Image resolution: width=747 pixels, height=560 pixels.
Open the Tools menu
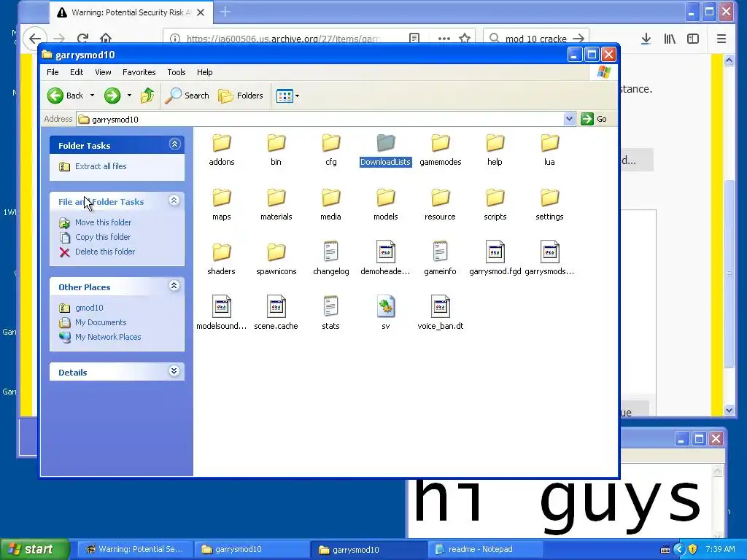pos(177,72)
